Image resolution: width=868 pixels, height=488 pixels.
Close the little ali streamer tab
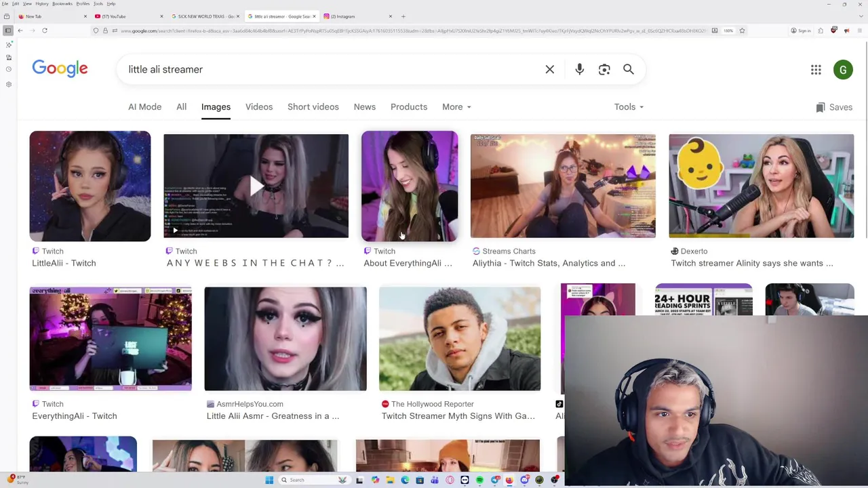coord(314,16)
